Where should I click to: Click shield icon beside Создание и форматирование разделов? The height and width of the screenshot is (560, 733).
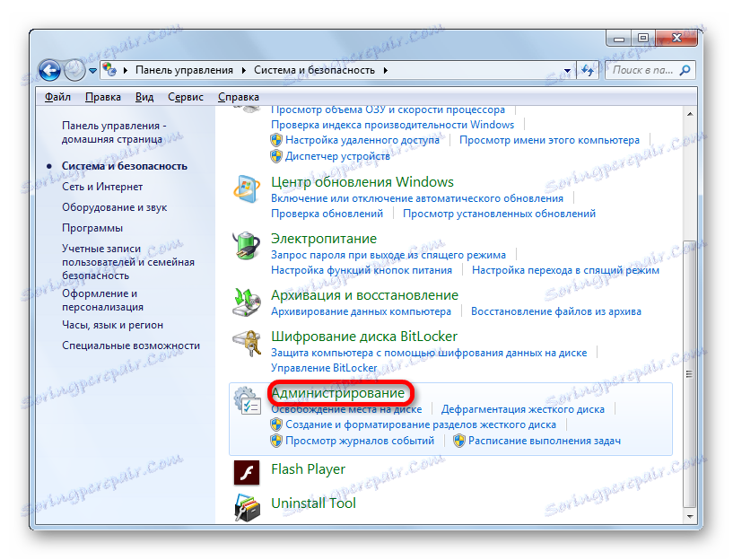tap(276, 424)
